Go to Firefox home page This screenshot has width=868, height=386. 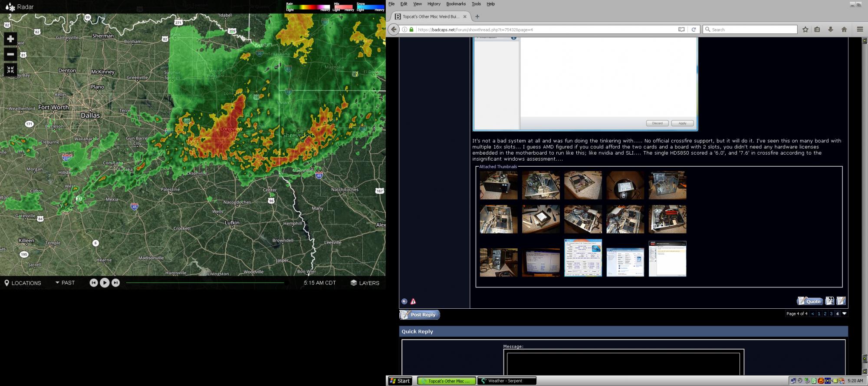tap(844, 30)
